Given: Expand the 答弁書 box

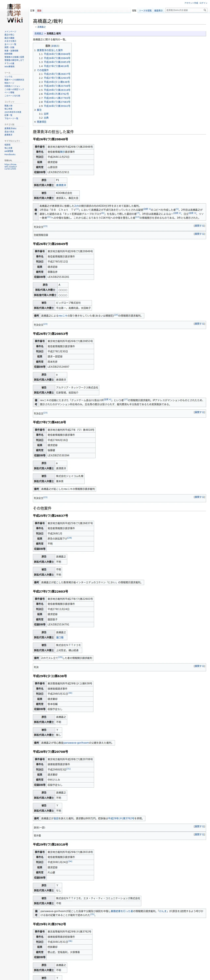Looking at the screenshot, I should (199, 834).
